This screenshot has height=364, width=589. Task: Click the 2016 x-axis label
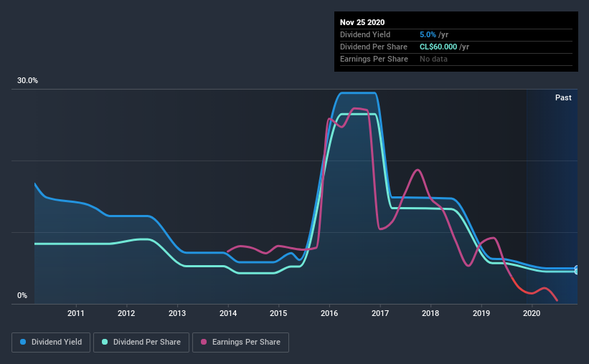pyautogui.click(x=329, y=313)
